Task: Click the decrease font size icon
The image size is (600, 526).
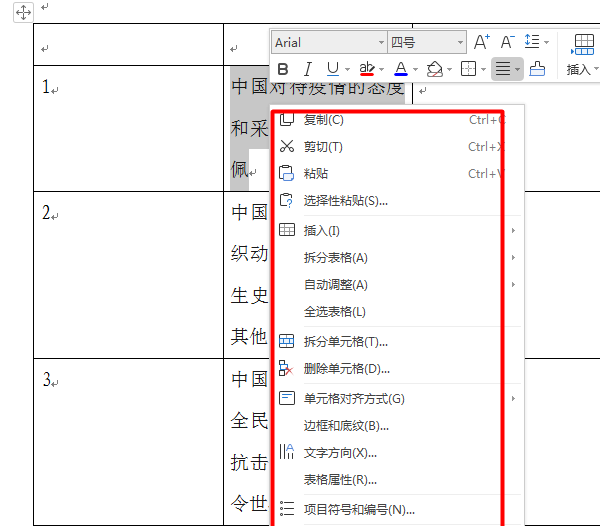Action: coord(507,42)
